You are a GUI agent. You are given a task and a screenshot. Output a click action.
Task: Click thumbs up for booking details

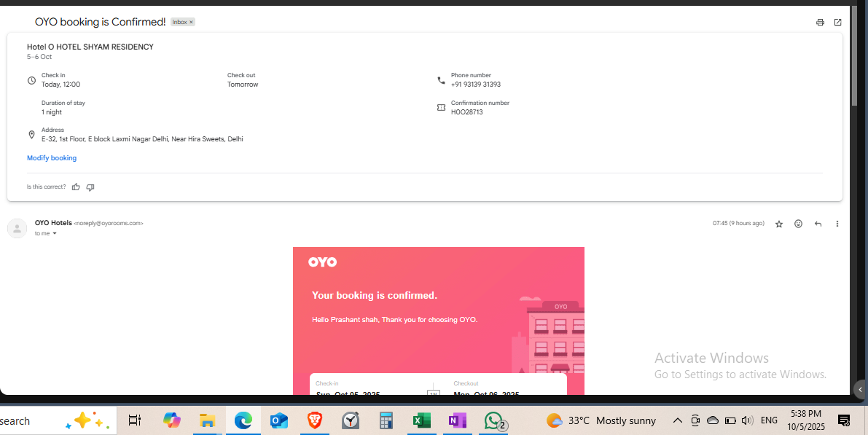point(76,187)
